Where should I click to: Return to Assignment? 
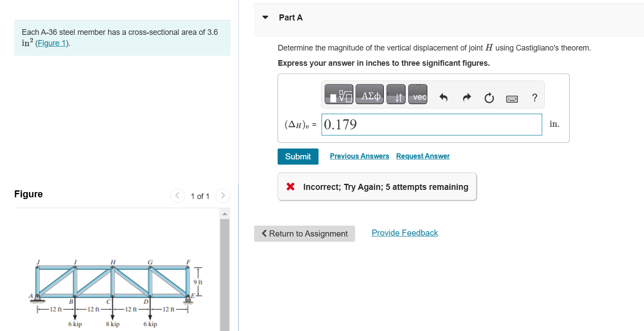coord(305,233)
